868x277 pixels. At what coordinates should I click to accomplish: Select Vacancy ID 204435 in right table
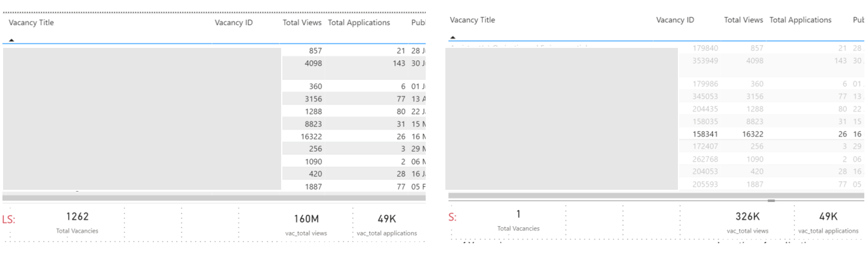point(705,109)
